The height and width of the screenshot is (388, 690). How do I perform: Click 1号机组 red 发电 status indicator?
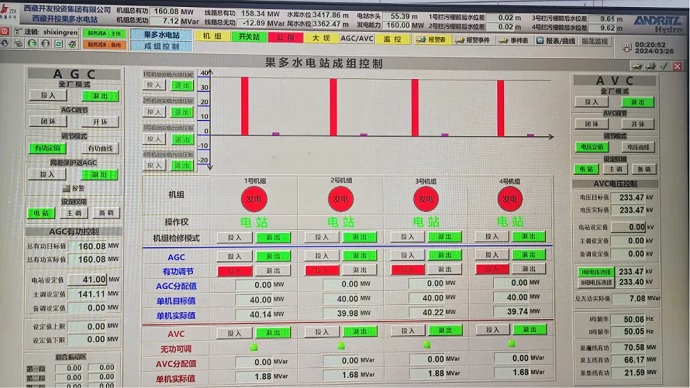(254, 199)
